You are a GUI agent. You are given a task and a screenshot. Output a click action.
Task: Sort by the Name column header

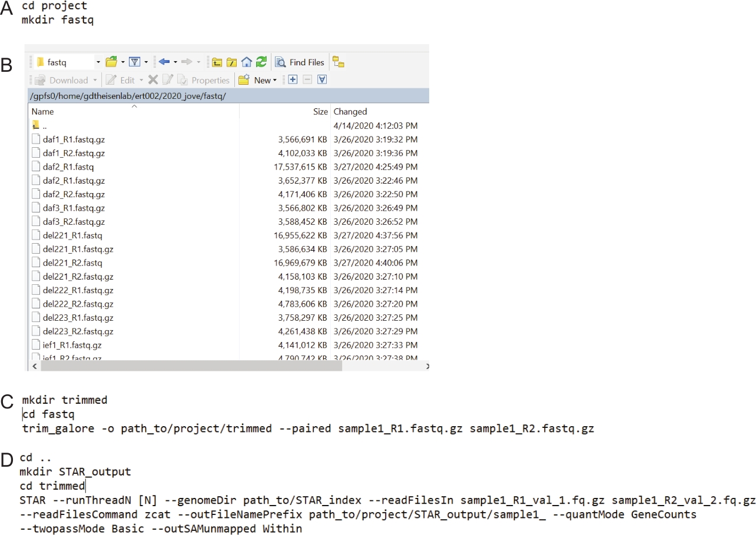pos(134,111)
